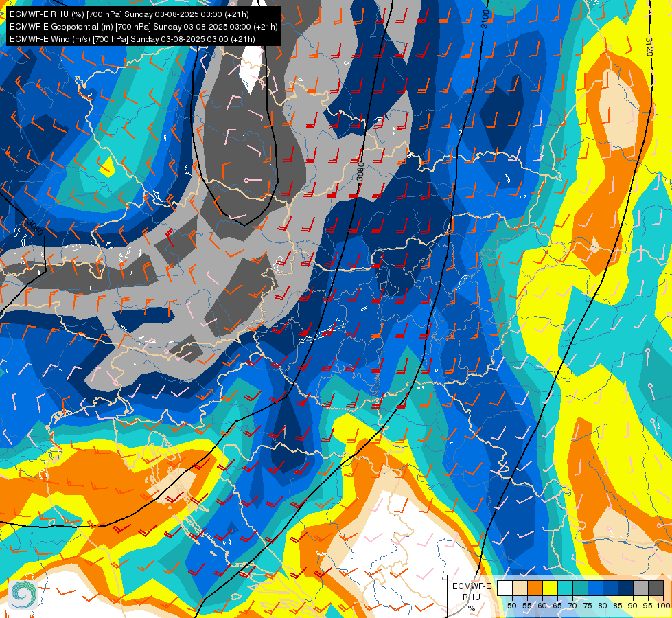Click the ECMWF-E Geopotential (m) title line
Viewport: 672px width, 618px height.
(x=143, y=27)
